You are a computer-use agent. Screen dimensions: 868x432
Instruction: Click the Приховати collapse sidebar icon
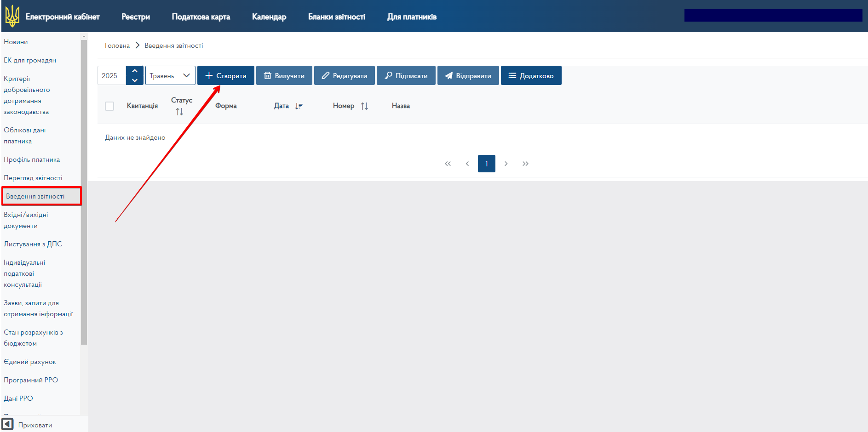[8, 424]
